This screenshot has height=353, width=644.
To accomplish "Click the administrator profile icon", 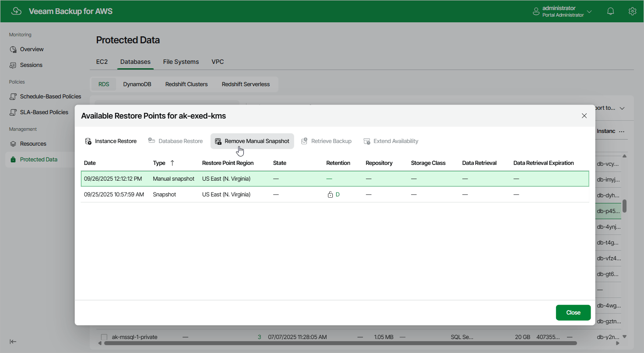I will 536,11.
